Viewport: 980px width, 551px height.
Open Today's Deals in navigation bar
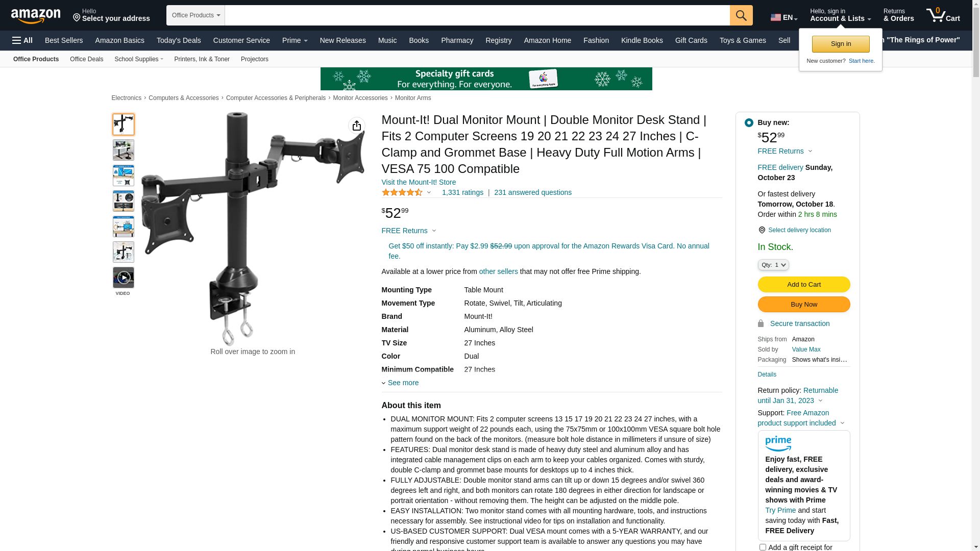(179, 40)
